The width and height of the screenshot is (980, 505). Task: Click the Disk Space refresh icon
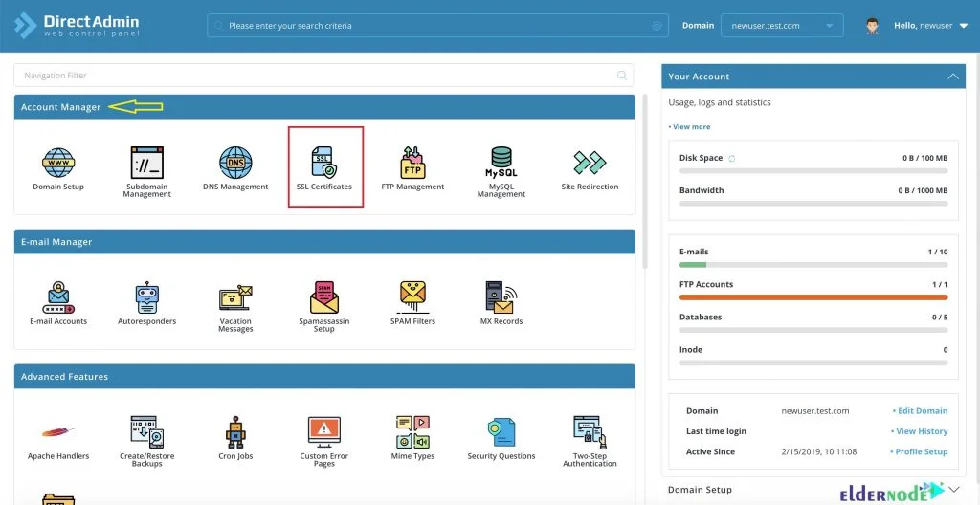pyautogui.click(x=732, y=158)
